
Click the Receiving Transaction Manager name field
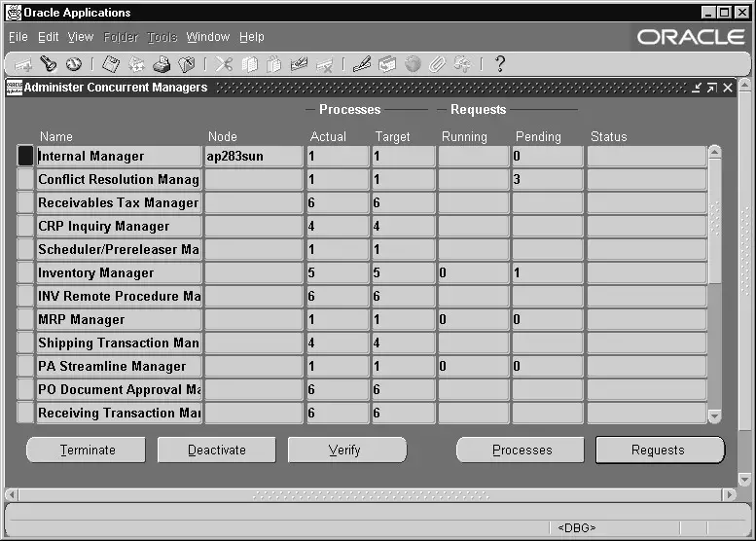pos(119,414)
